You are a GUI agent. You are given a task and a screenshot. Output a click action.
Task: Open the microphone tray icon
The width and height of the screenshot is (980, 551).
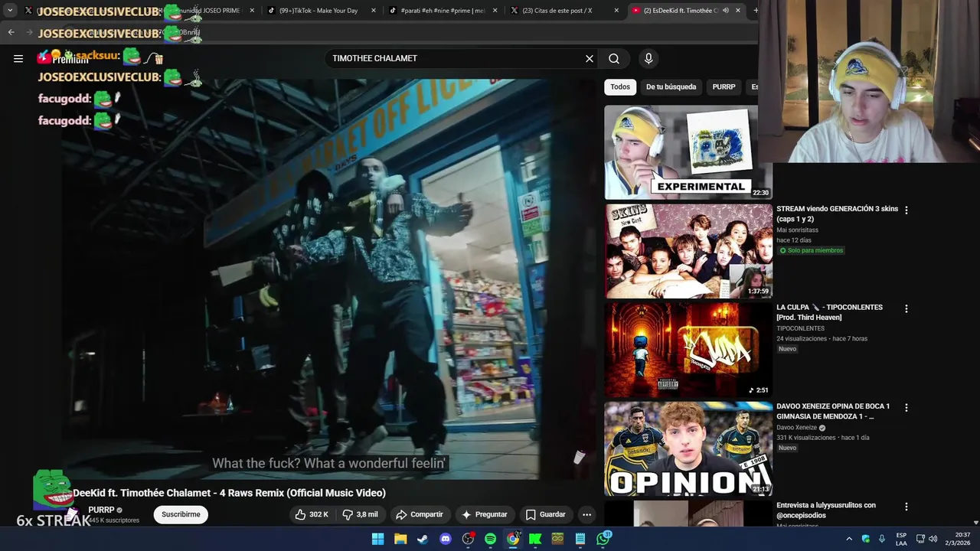point(883,539)
